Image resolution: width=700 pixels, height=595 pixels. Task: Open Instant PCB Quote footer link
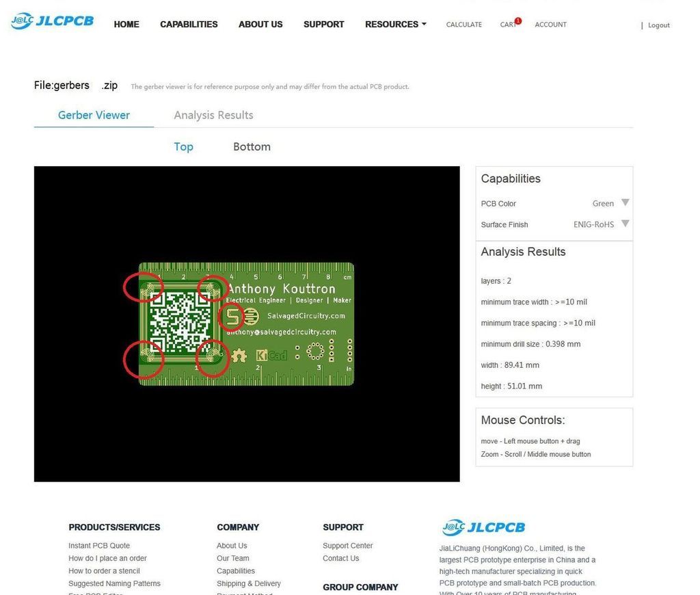[99, 546]
